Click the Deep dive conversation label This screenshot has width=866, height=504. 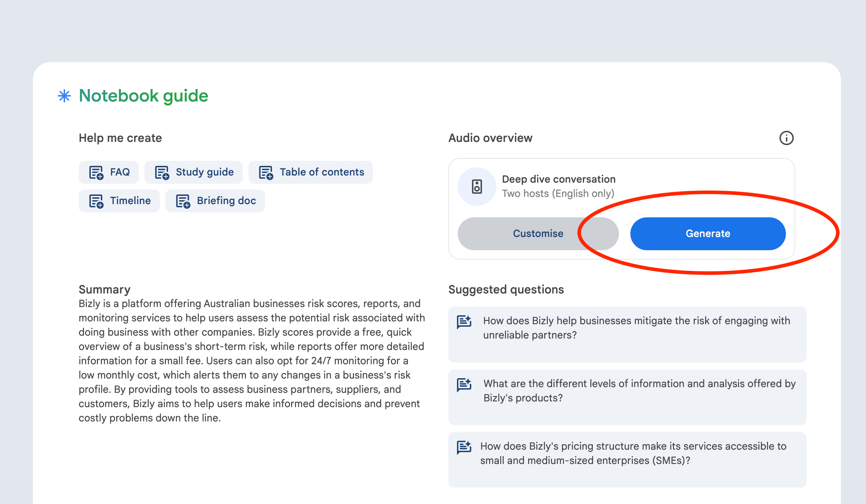click(x=559, y=179)
